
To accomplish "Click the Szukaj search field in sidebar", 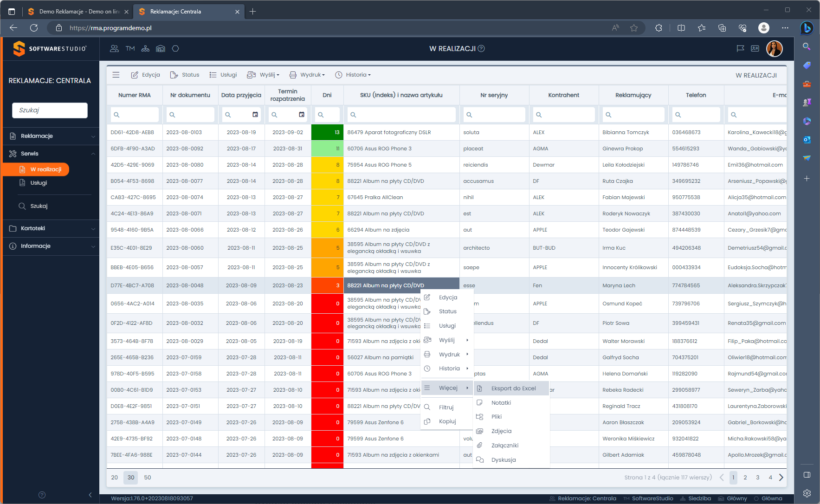I will (50, 110).
